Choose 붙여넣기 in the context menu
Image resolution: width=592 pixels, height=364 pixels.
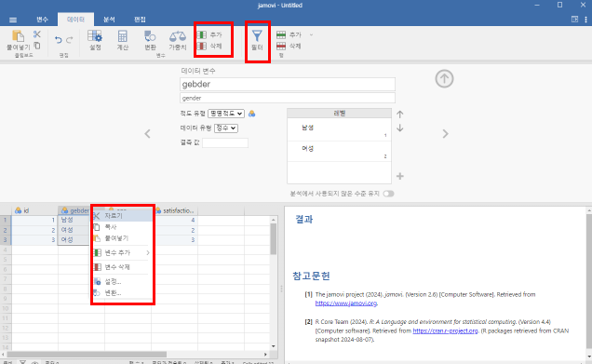point(122,238)
